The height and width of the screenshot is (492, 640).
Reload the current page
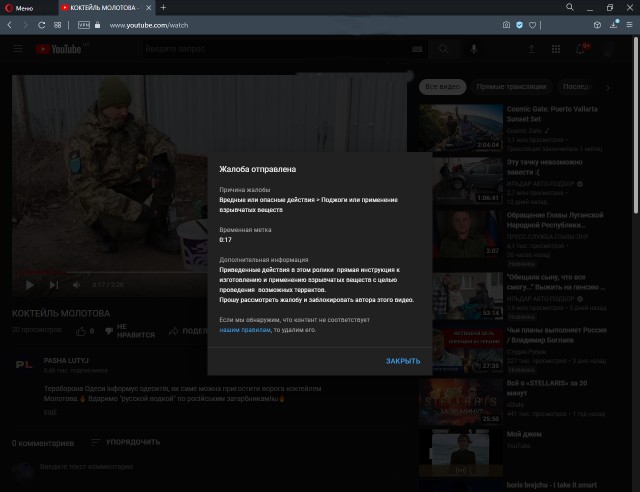point(42,25)
